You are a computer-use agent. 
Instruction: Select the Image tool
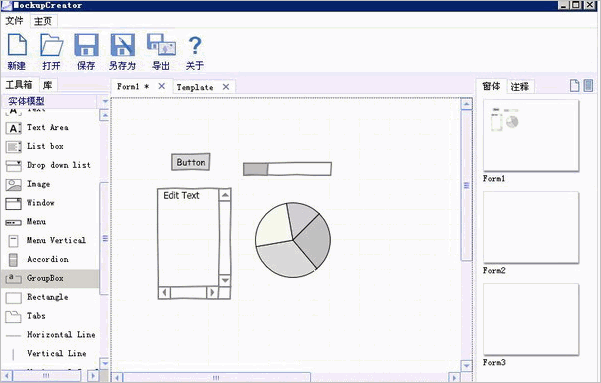[50, 184]
